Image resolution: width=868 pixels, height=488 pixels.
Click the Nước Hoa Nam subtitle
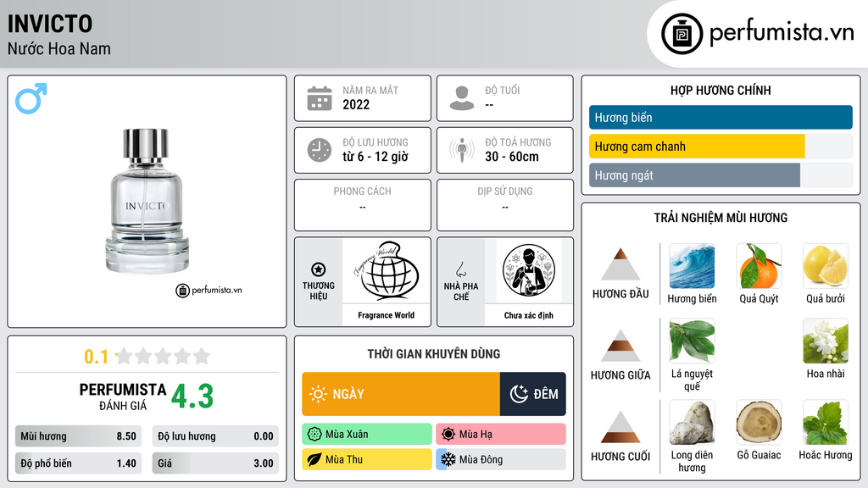click(x=59, y=48)
